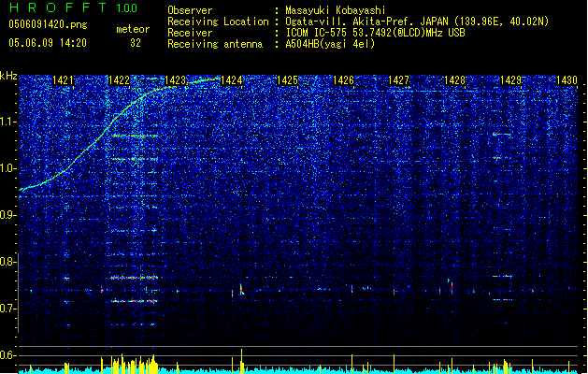
Task: Click the Receiving Location label
Action: (x=218, y=22)
